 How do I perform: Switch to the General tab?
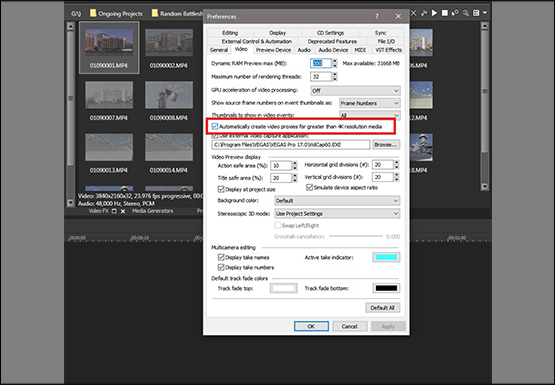coord(219,50)
